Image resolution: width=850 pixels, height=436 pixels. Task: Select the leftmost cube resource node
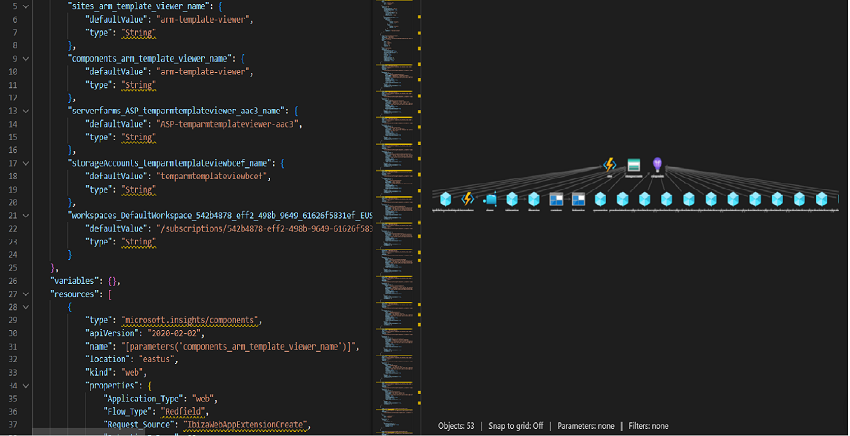coord(445,199)
